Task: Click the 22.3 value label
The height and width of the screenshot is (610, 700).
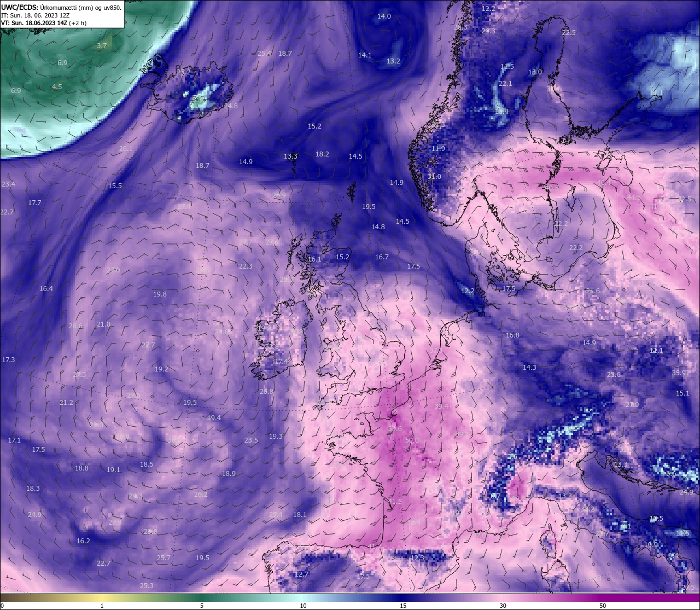Action: click(246, 266)
